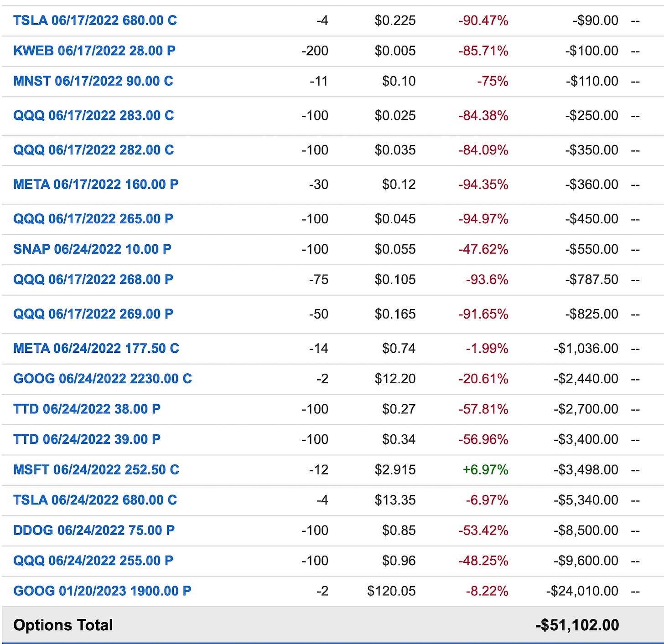Screen dimensions: 664x644
Task: Open DDOG 06/24/2022 75.00 P link
Action: click(x=94, y=531)
